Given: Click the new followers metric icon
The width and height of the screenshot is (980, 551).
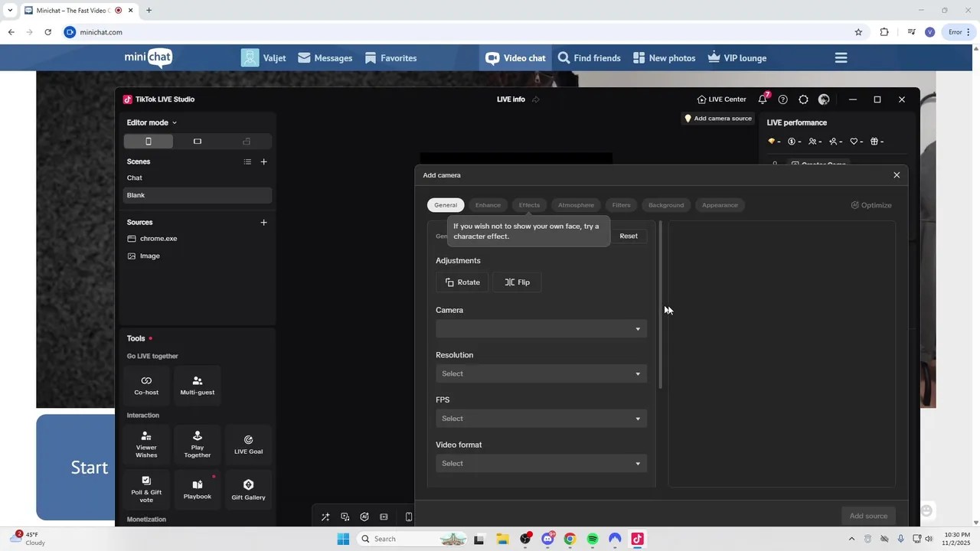Looking at the screenshot, I should (x=835, y=142).
